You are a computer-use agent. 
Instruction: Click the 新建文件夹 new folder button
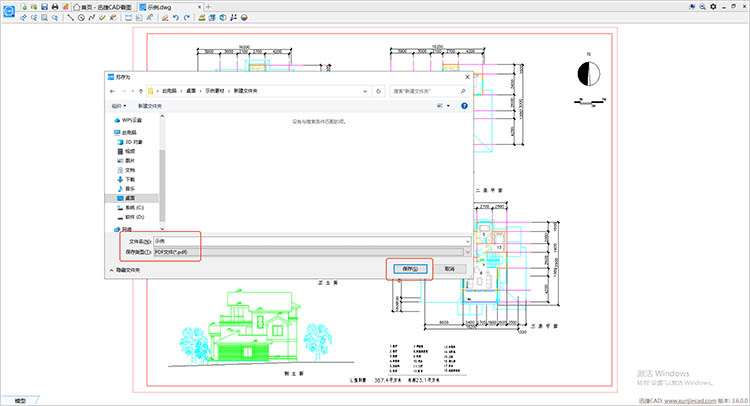tap(150, 106)
